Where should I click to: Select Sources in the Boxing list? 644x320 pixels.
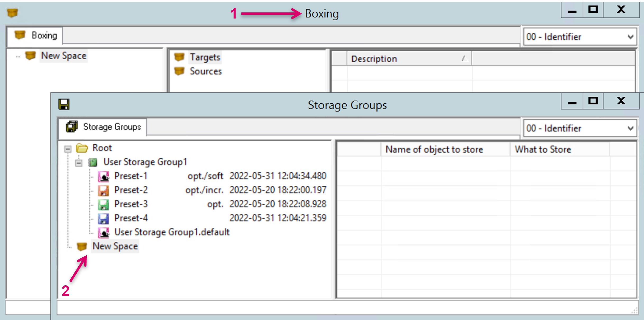tap(205, 71)
